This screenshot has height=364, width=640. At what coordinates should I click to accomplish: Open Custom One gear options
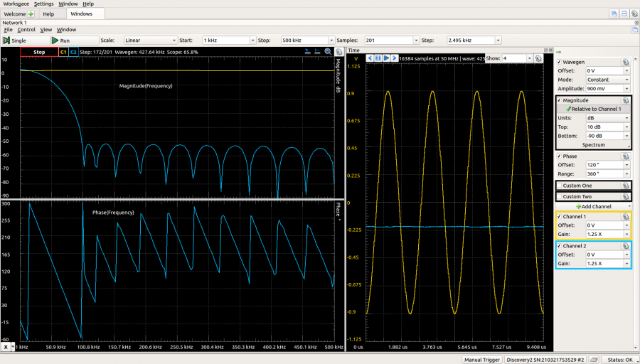point(625,186)
